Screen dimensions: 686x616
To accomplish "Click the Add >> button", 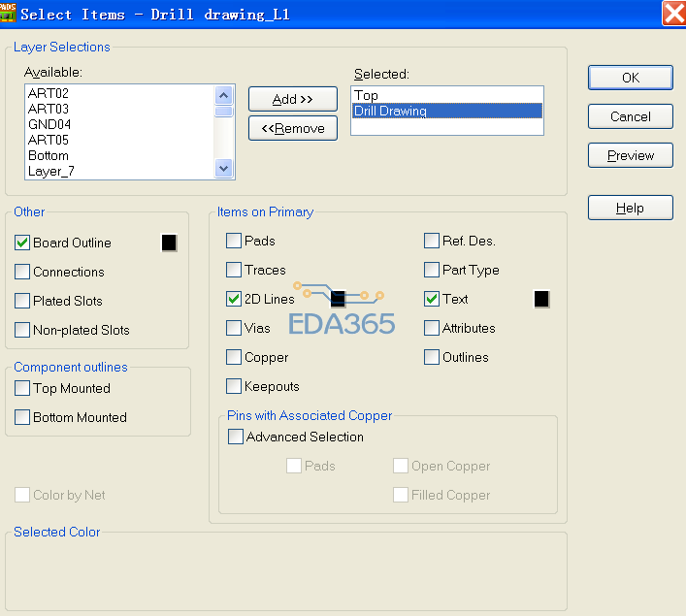I will tap(293, 99).
